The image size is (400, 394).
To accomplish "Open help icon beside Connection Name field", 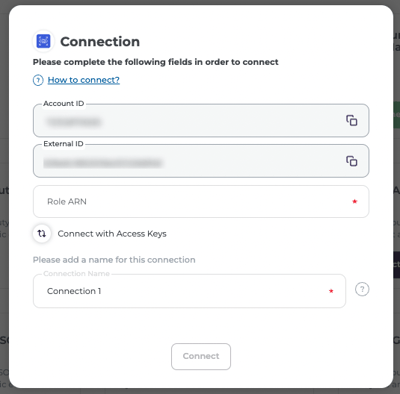I will 362,289.
